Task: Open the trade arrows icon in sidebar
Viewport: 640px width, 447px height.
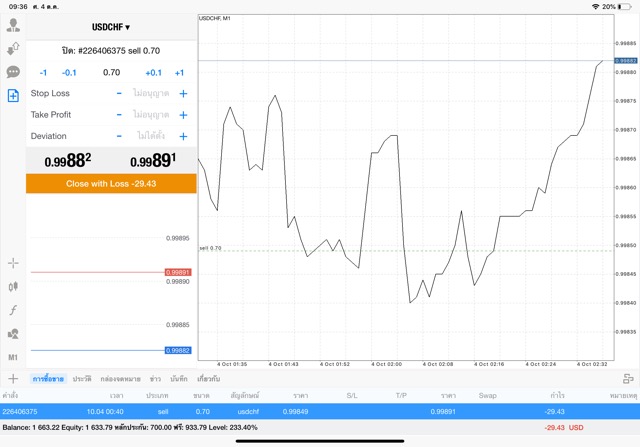Action: [x=13, y=49]
